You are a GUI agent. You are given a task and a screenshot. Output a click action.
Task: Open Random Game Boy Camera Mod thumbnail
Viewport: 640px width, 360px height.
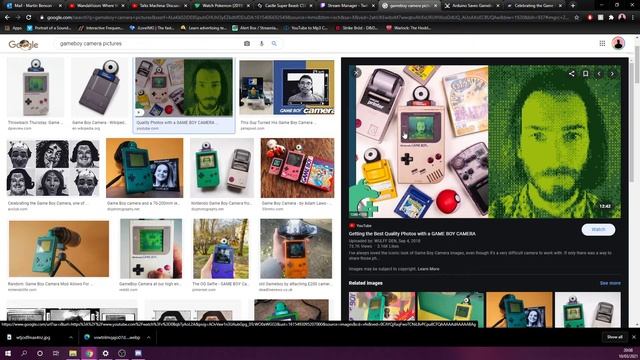pyautogui.click(x=59, y=249)
